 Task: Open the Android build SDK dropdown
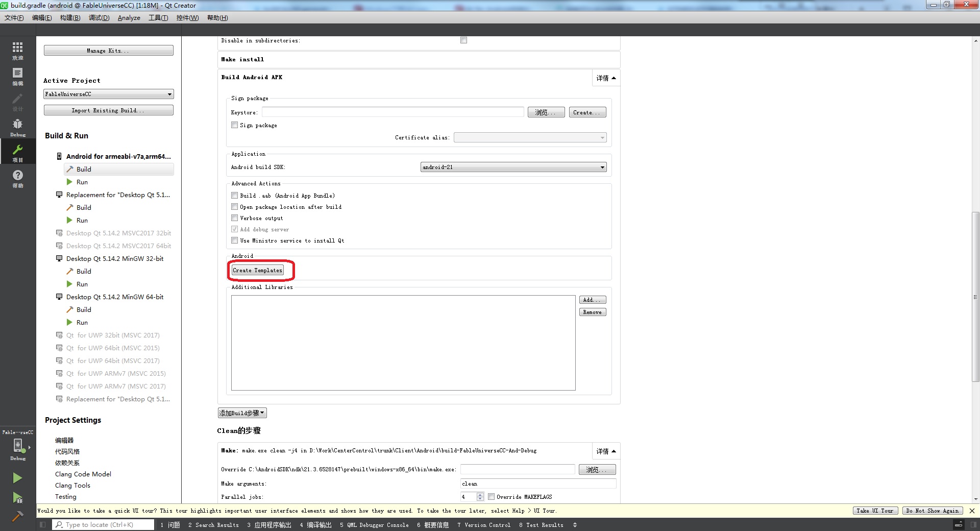point(513,167)
